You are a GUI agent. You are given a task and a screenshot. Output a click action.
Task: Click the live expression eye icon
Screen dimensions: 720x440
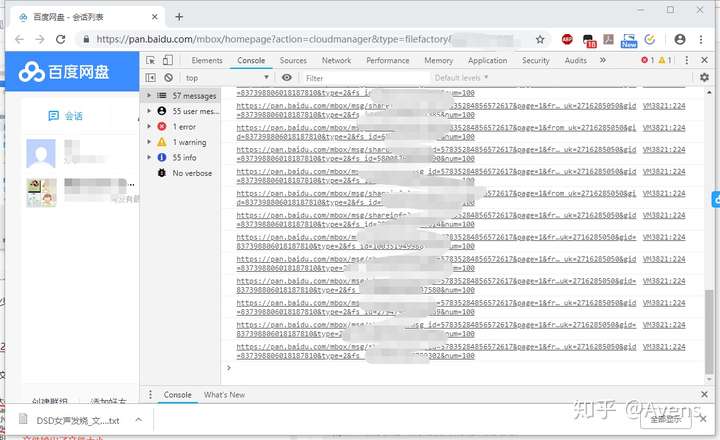287,78
